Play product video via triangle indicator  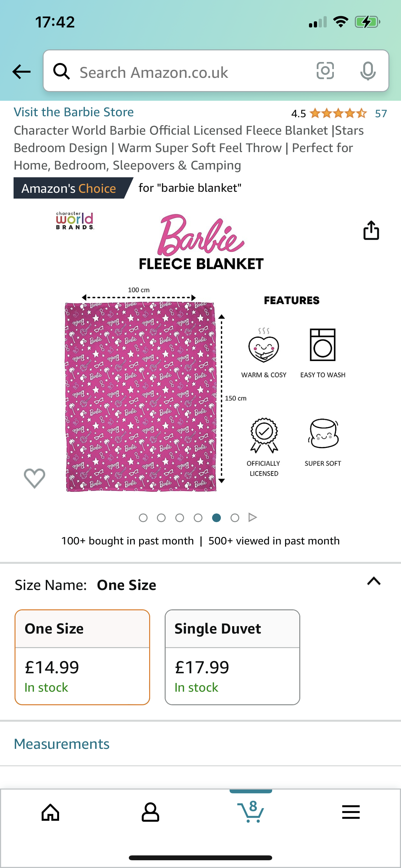[x=253, y=517]
